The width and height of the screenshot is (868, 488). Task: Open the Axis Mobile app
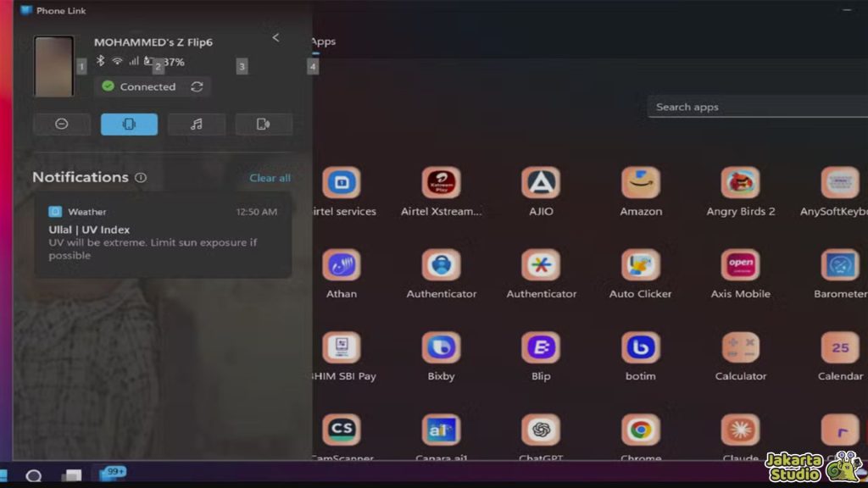click(x=740, y=265)
